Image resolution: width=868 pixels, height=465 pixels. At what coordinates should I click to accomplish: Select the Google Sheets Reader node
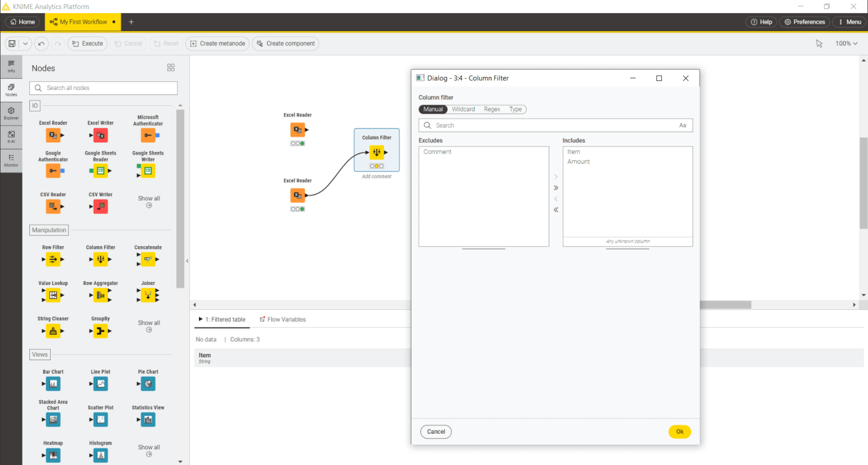pyautogui.click(x=101, y=170)
